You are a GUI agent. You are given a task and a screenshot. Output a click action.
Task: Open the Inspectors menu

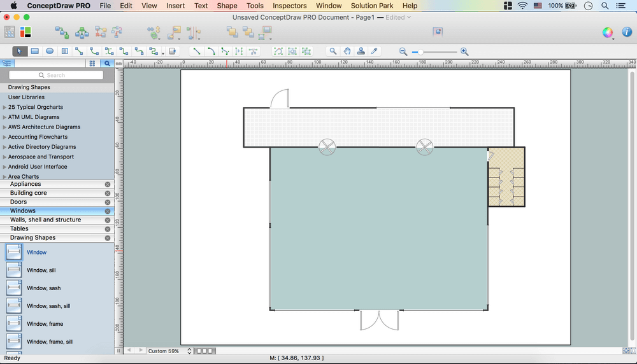click(x=289, y=6)
